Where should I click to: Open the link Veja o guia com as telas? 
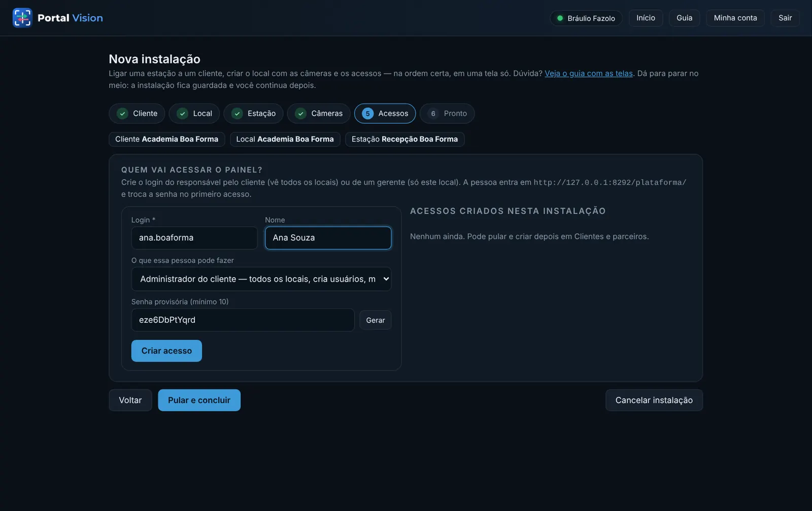589,74
